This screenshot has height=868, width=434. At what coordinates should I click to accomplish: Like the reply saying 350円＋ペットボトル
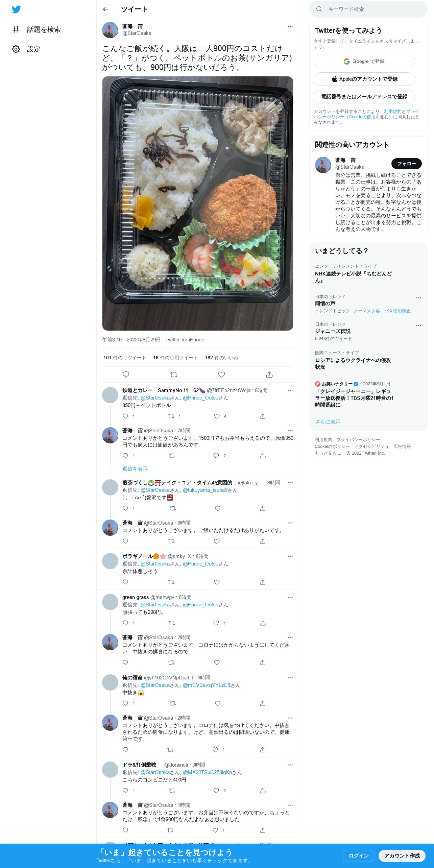217,416
